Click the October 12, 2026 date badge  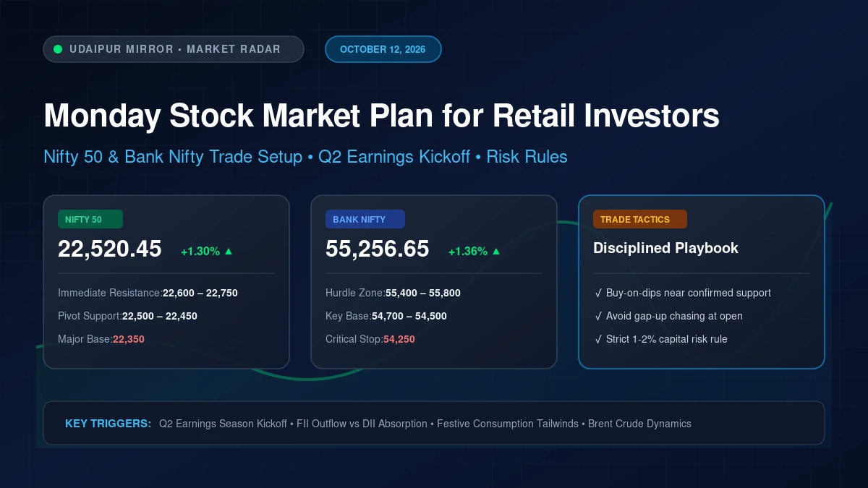pos(383,49)
